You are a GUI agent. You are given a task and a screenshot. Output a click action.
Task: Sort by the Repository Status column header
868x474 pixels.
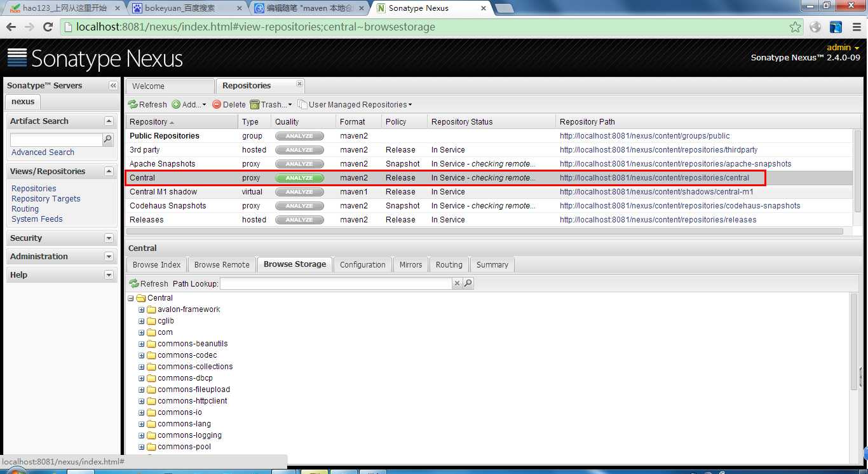[491, 122]
